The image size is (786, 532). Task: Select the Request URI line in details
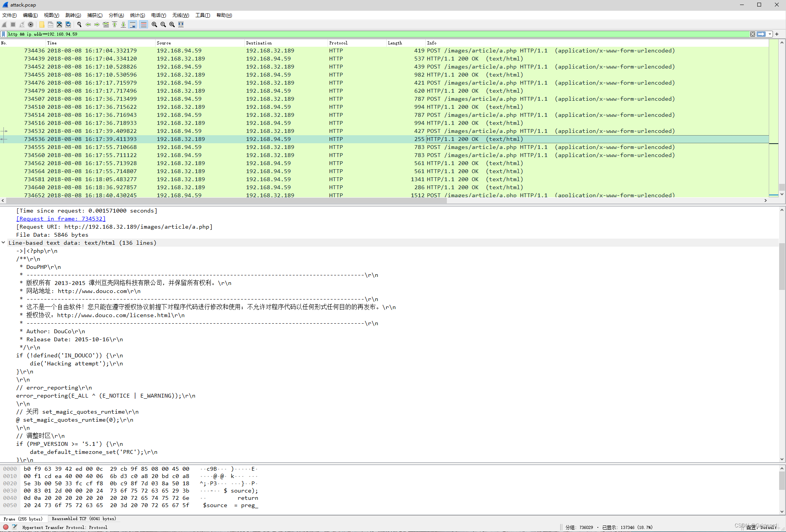tap(114, 227)
